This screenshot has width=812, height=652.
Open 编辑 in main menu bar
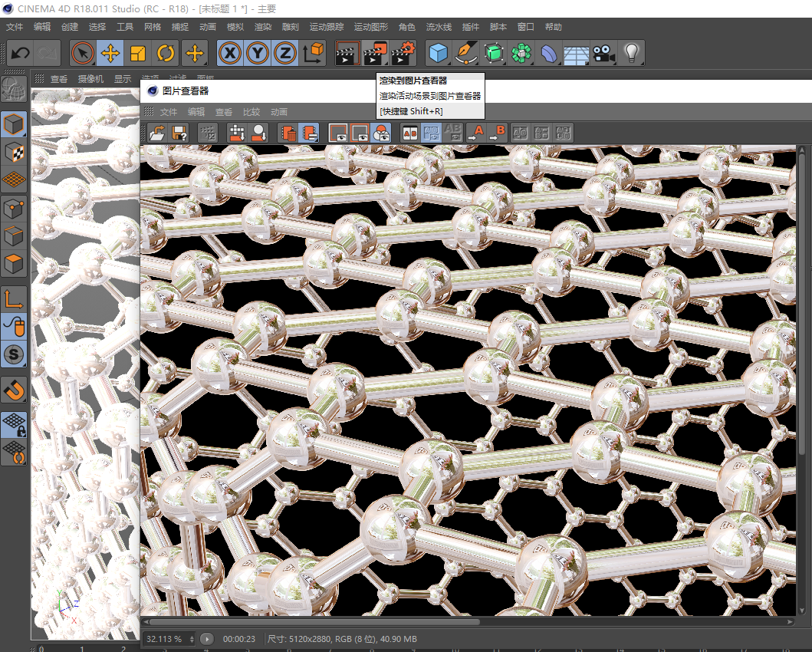(x=42, y=27)
